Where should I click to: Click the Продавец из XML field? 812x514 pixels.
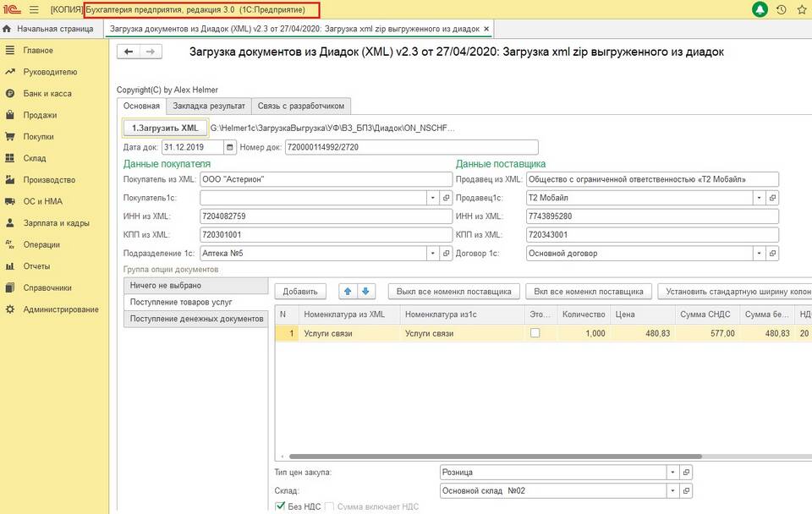pos(652,179)
